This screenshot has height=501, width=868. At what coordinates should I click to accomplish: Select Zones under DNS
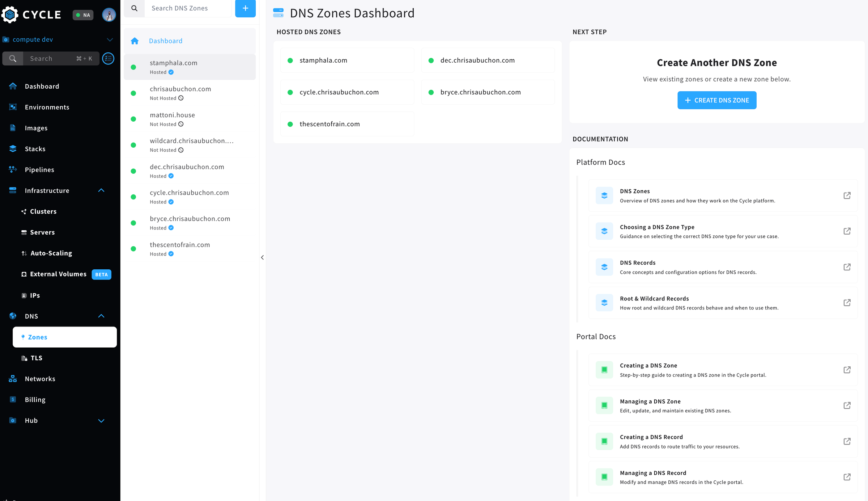coord(64,337)
